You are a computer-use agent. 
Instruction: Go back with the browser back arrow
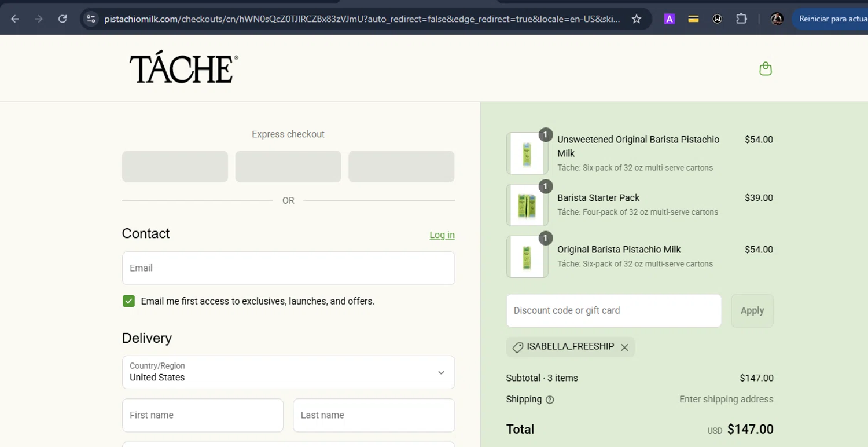click(x=15, y=19)
